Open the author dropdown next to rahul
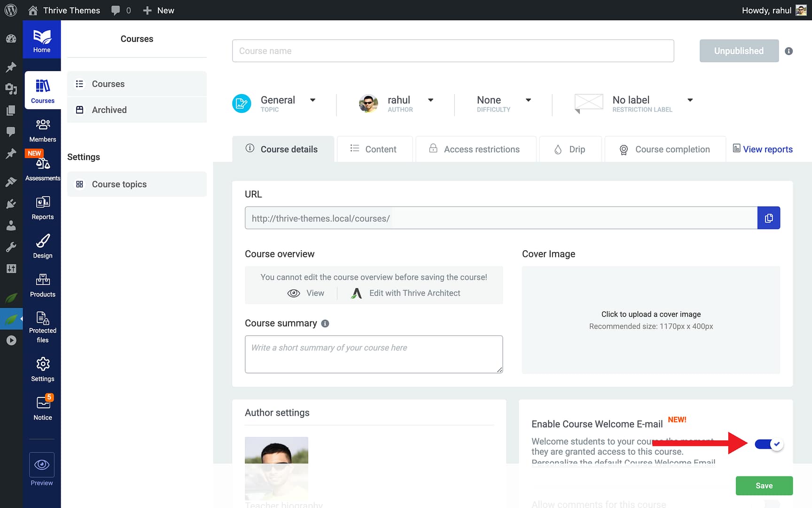The height and width of the screenshot is (508, 812). (x=430, y=100)
